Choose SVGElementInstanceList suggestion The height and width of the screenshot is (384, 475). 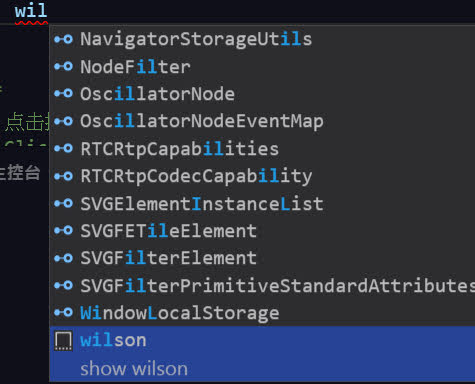pyautogui.click(x=262, y=203)
